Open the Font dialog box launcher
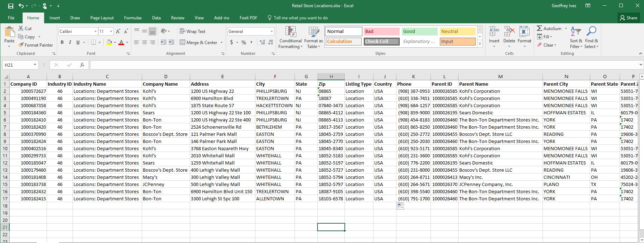This screenshot has height=243, width=644. (x=128, y=54)
